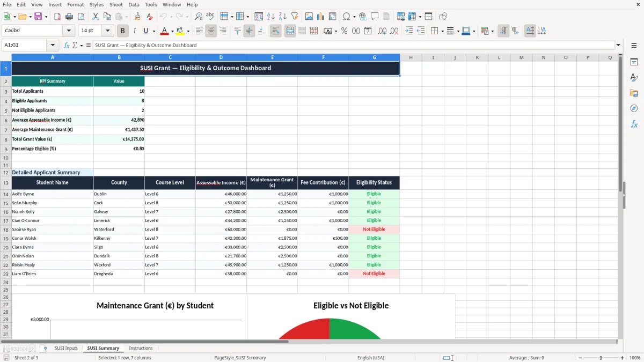Click the Print icon

(69, 17)
